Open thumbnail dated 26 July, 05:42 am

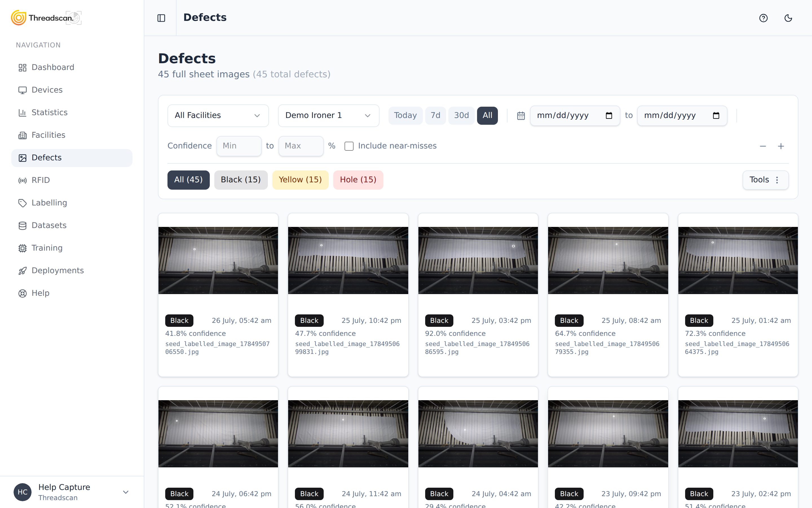218,260
